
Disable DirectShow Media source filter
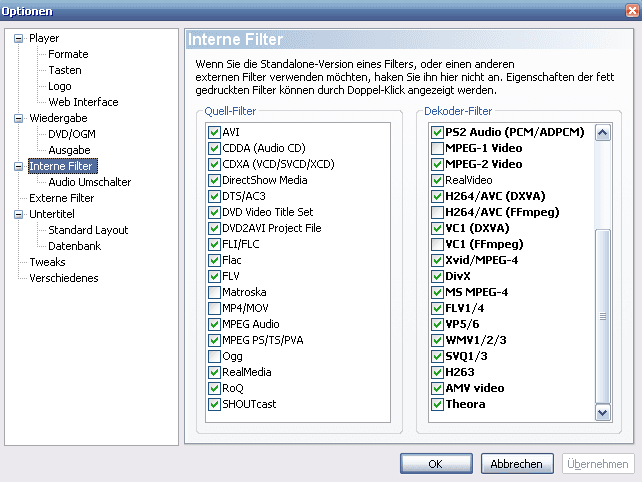point(214,180)
